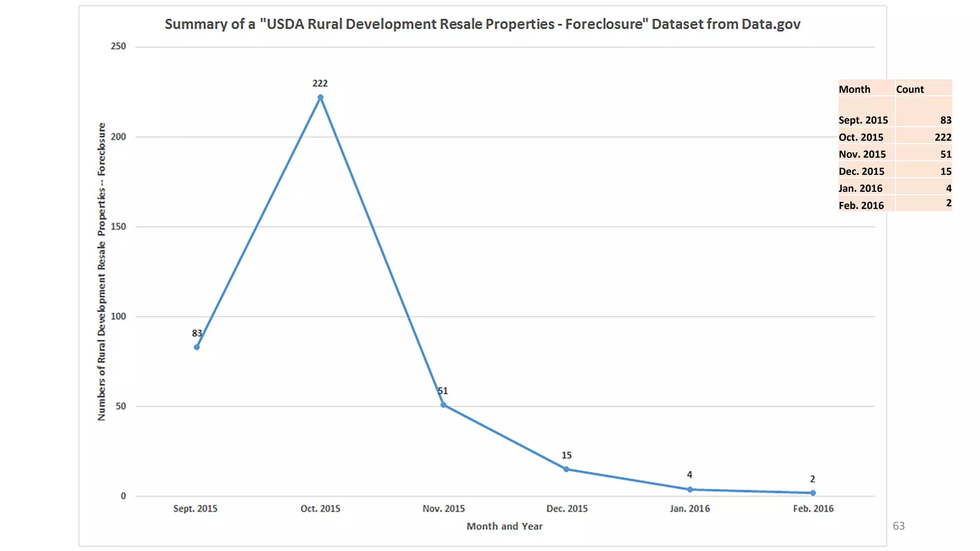Image resolution: width=980 pixels, height=551 pixels.
Task: Click the Count table header cell
Action: 910,89
